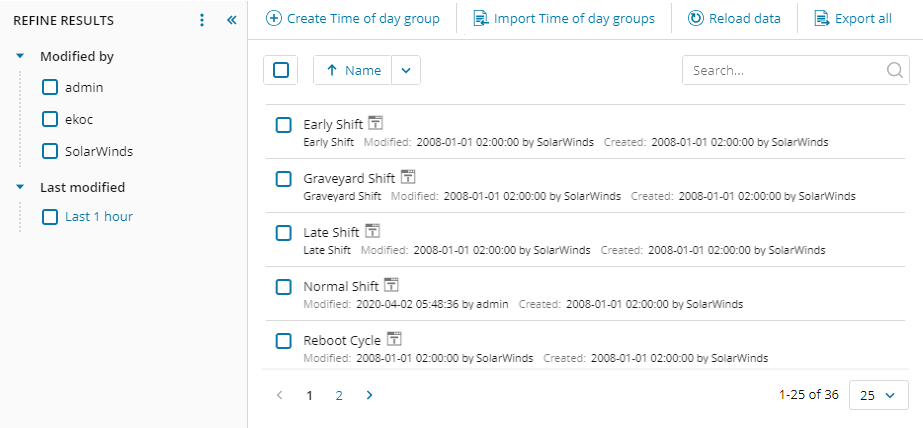
Task: Click the next page arrow in pagination
Action: (x=369, y=395)
